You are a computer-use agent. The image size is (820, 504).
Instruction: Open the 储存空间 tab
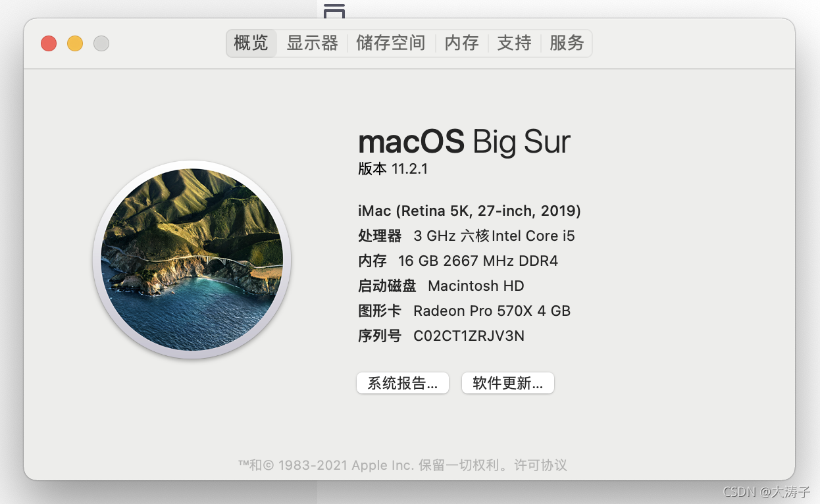(x=390, y=43)
